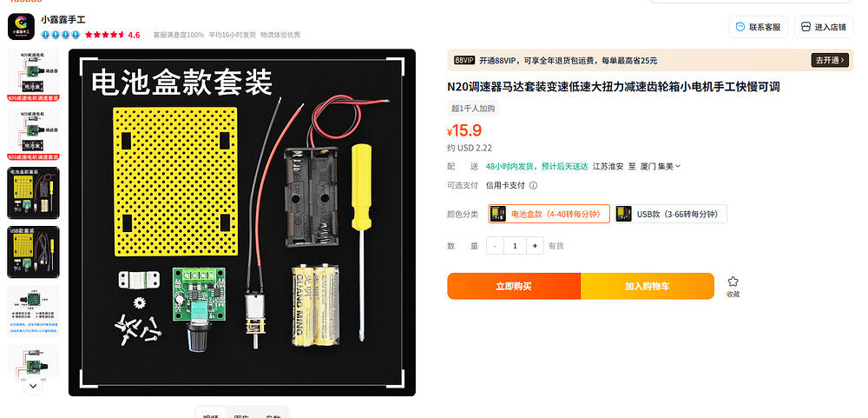
Task: Click the info icon beside 信用卡支付
Action: [533, 186]
